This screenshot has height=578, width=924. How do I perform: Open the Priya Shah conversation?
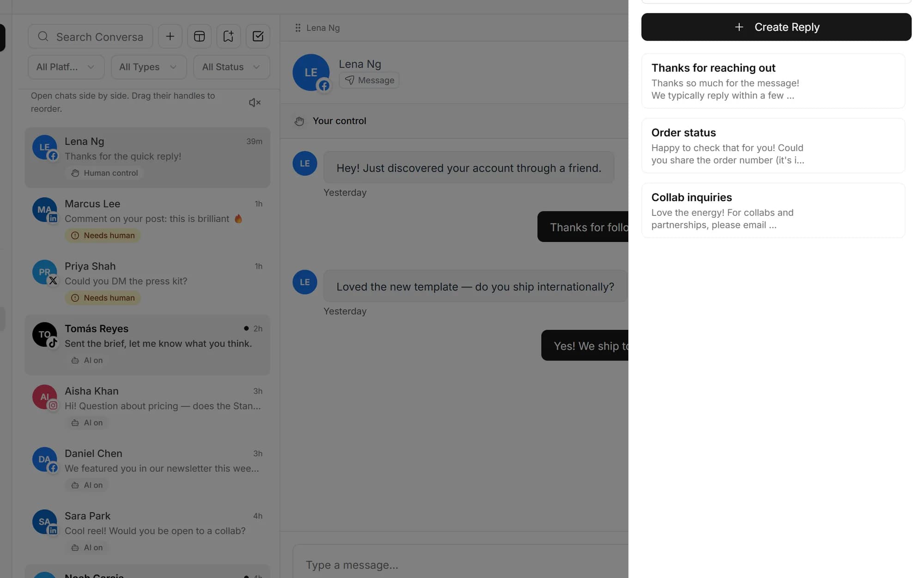[147, 283]
